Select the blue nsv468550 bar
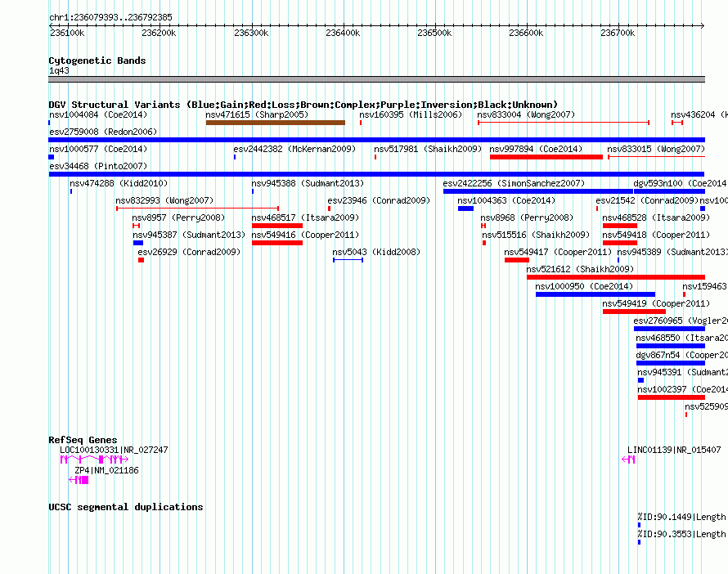The image size is (728, 574). [671, 346]
